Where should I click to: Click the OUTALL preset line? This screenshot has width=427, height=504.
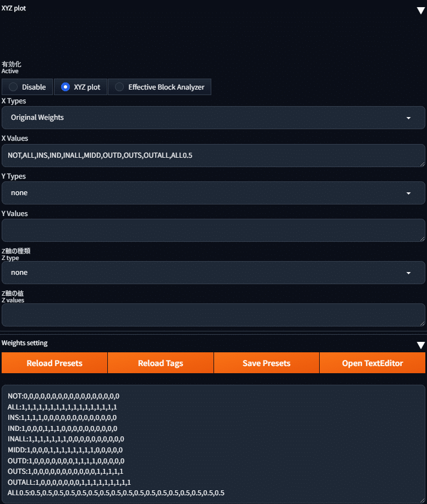(x=69, y=483)
